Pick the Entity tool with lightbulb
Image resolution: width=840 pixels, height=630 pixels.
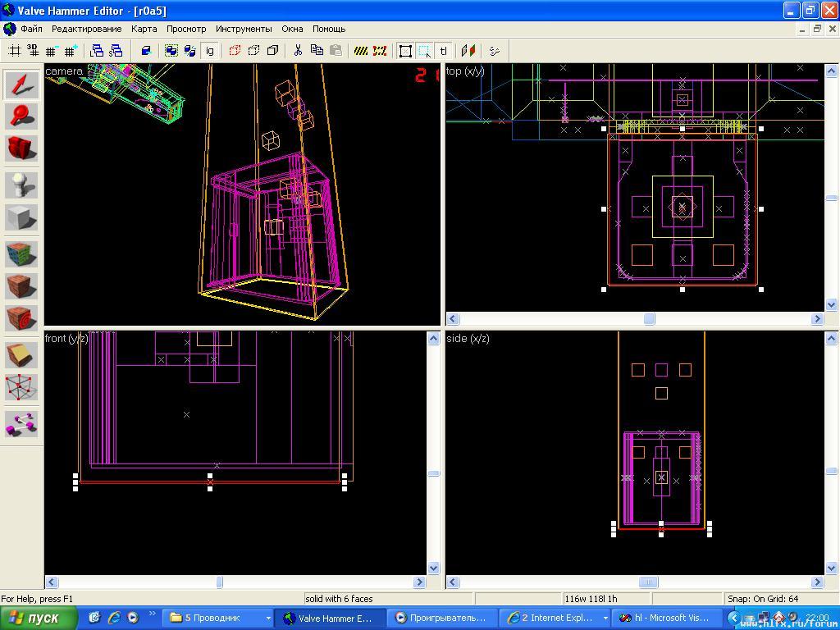coord(21,185)
